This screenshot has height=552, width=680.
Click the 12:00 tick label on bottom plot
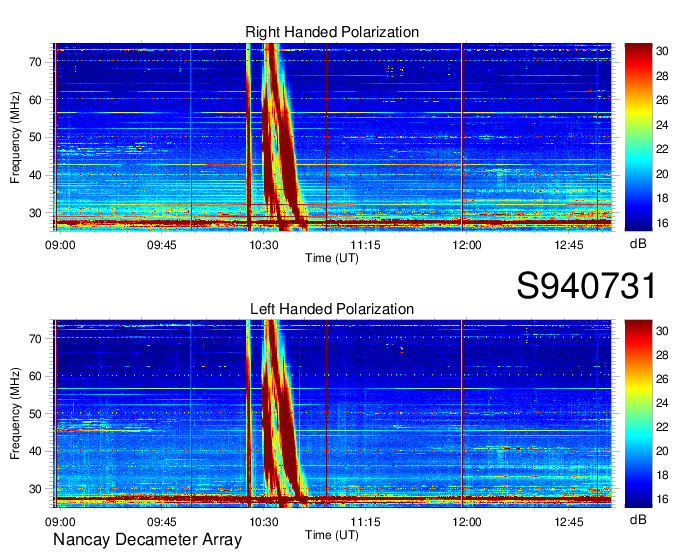[x=467, y=522]
